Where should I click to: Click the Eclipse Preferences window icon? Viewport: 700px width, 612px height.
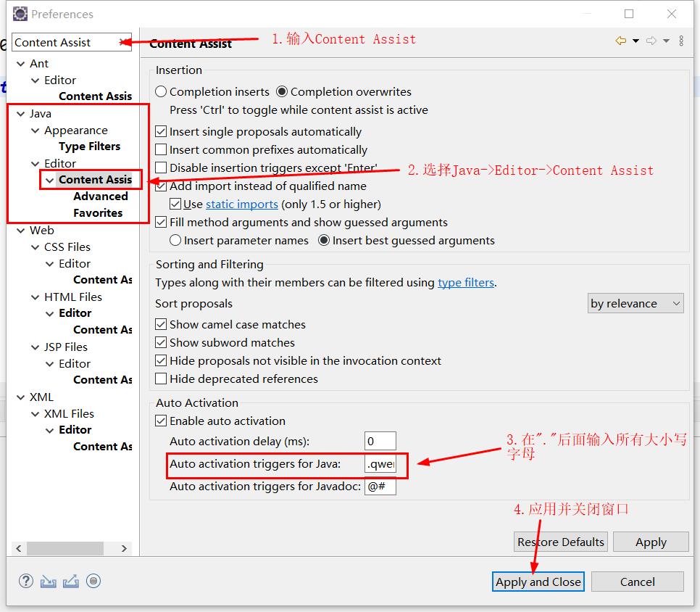pos(20,14)
